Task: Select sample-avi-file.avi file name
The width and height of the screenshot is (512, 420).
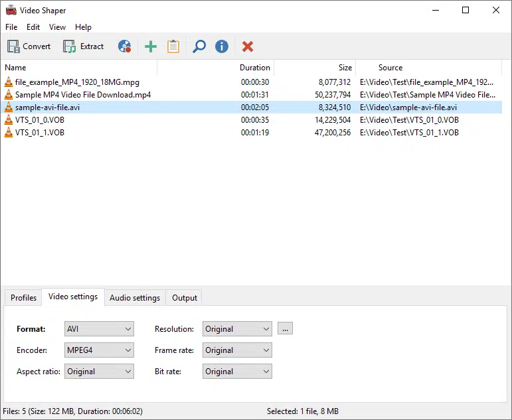Action: tap(47, 107)
